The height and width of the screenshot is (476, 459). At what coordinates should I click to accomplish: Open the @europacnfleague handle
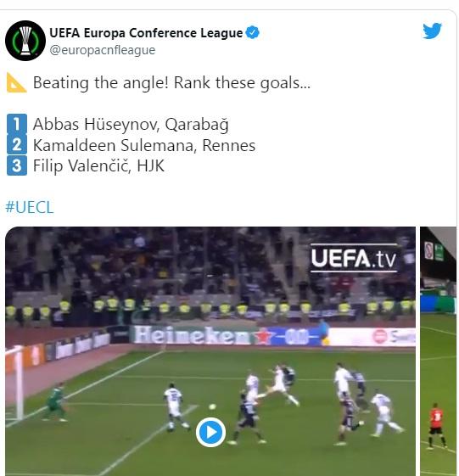[x=103, y=50]
